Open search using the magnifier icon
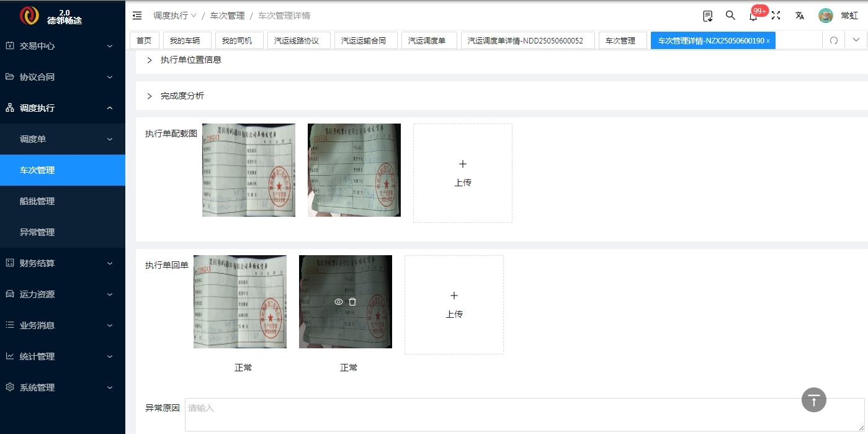The height and width of the screenshot is (434, 868). [x=730, y=16]
